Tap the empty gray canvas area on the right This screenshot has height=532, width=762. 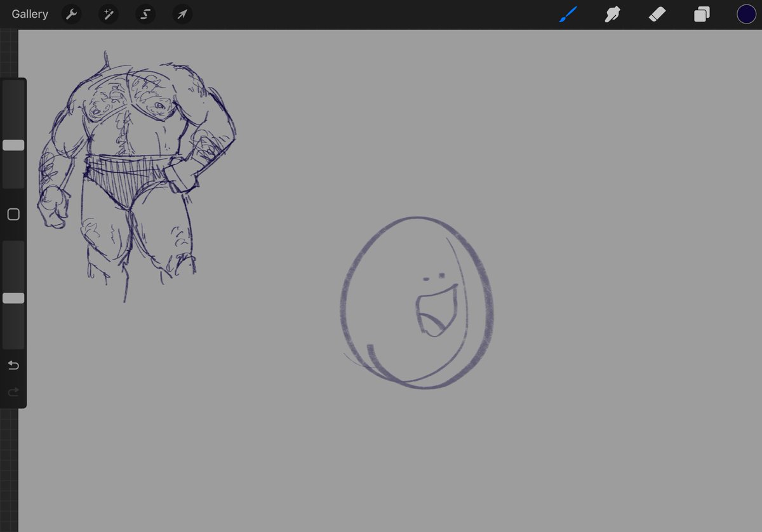click(603, 381)
